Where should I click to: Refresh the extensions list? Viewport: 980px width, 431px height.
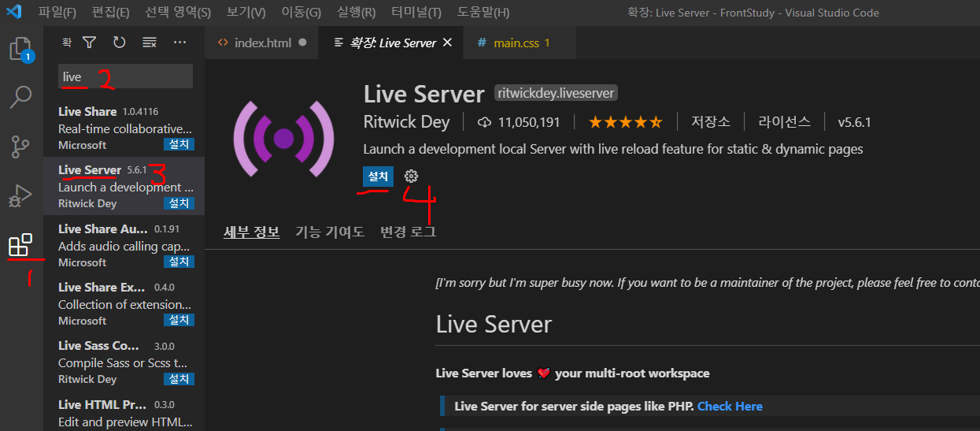pyautogui.click(x=120, y=42)
